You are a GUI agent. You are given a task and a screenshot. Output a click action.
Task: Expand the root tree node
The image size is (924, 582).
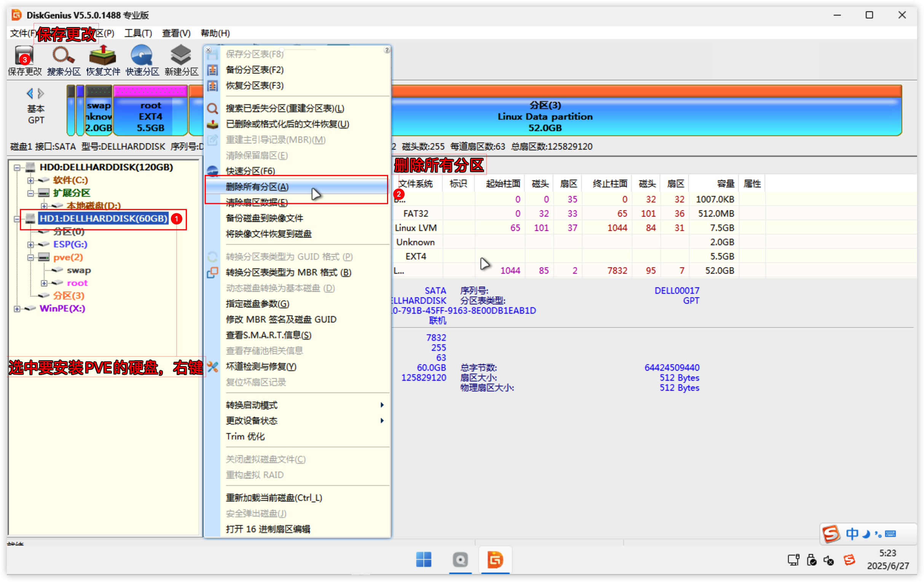[x=44, y=283]
